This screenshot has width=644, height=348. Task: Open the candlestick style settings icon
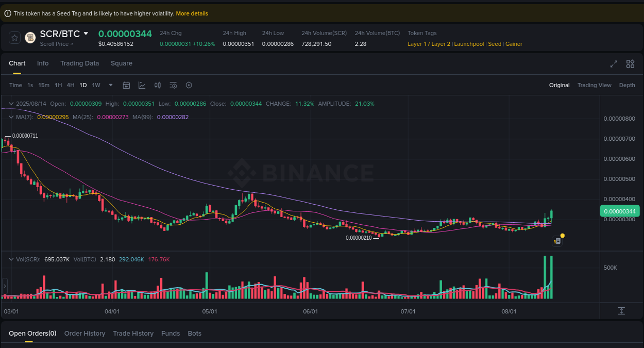158,85
